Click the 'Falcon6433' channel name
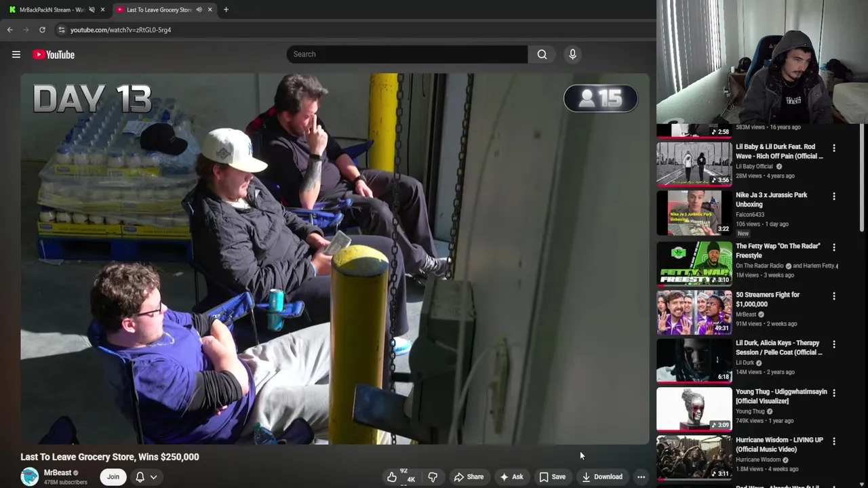The image size is (868, 488). point(750,215)
